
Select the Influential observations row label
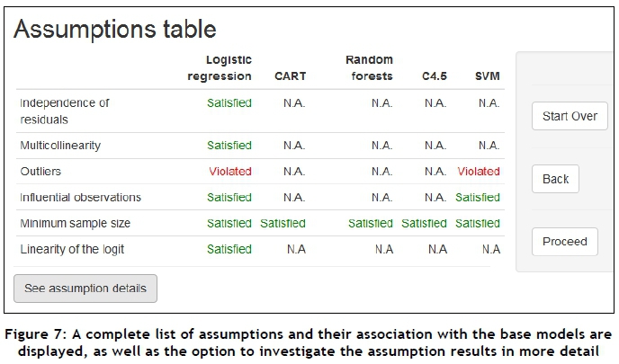click(x=80, y=197)
